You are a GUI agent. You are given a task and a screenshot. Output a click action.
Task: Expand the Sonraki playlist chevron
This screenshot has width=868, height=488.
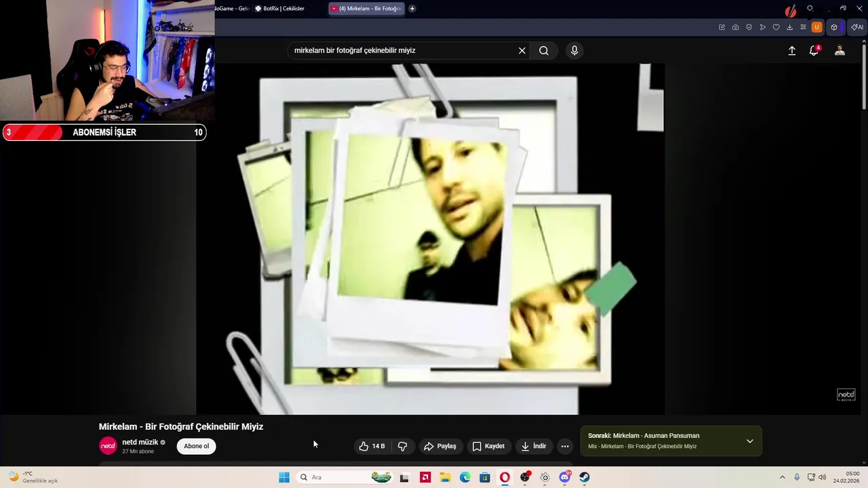pyautogui.click(x=749, y=441)
